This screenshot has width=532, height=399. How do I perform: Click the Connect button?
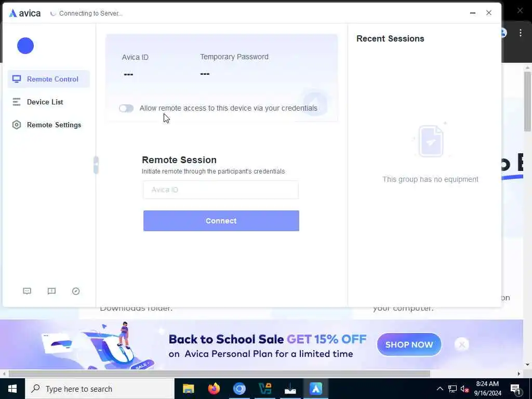click(221, 221)
